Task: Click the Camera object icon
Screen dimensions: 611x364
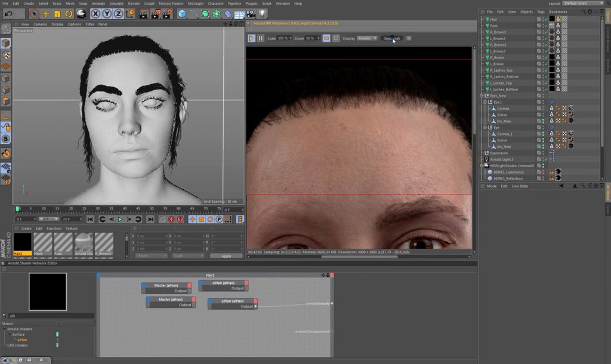Action: (251, 14)
